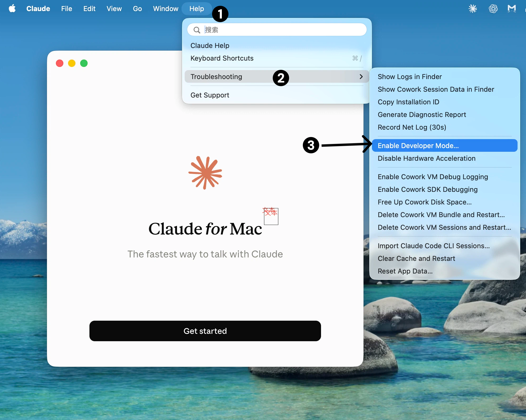Click the orange Claude logo in window

pos(205,173)
